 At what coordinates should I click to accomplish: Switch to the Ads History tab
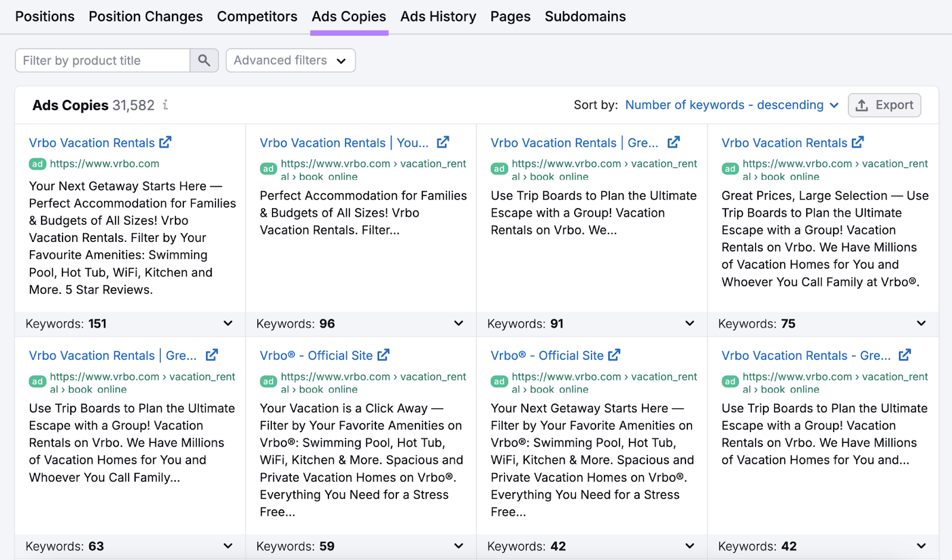tap(438, 16)
